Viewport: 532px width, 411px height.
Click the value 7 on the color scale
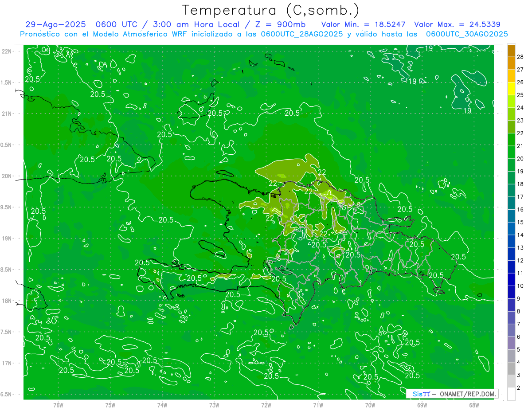(519, 324)
